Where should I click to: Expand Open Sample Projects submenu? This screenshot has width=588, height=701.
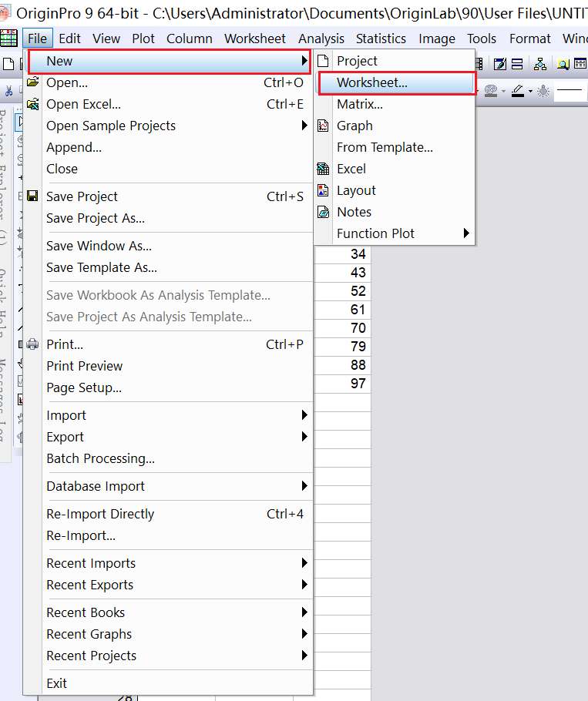(168, 126)
